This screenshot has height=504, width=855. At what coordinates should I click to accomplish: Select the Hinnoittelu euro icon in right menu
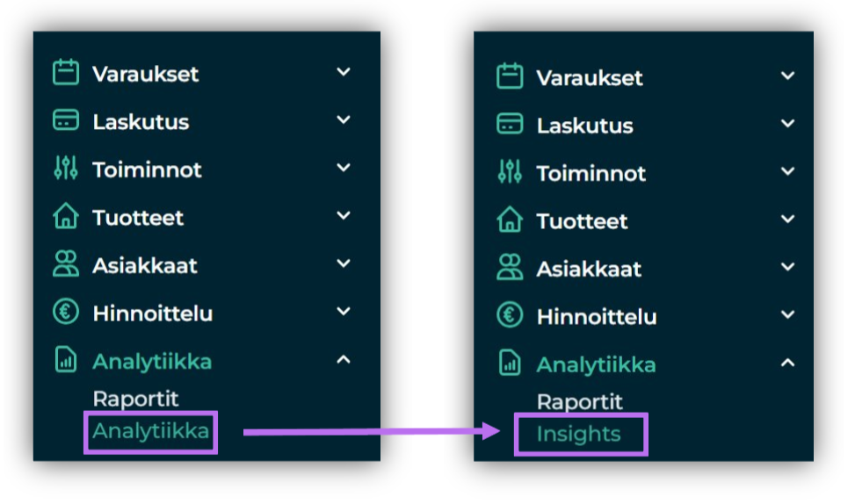(x=510, y=315)
